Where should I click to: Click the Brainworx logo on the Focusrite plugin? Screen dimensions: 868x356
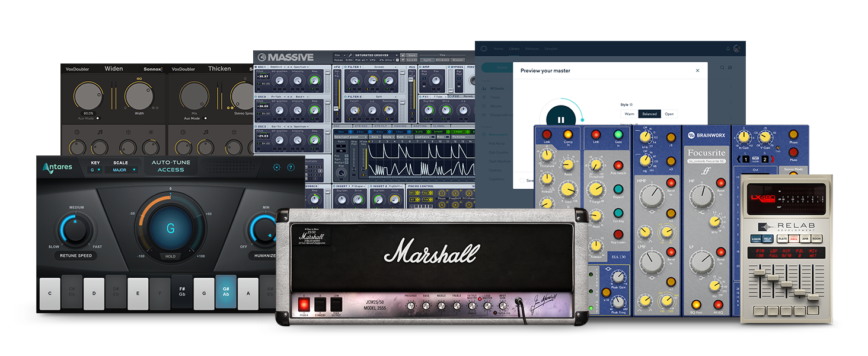point(691,135)
